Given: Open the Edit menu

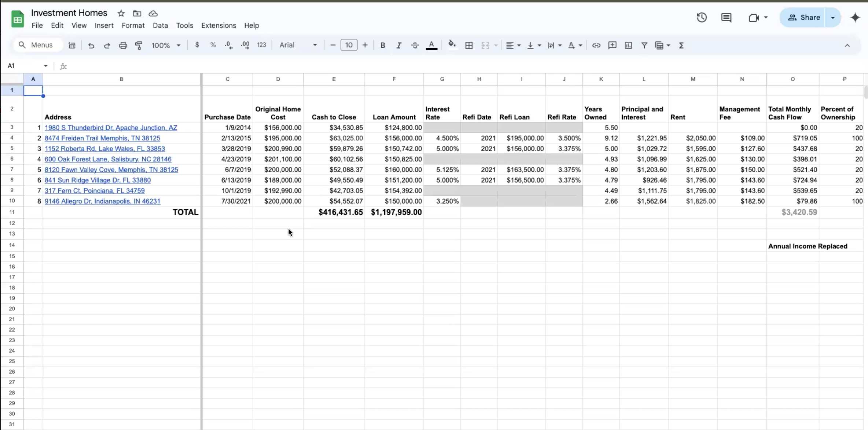Looking at the screenshot, I should click(57, 25).
